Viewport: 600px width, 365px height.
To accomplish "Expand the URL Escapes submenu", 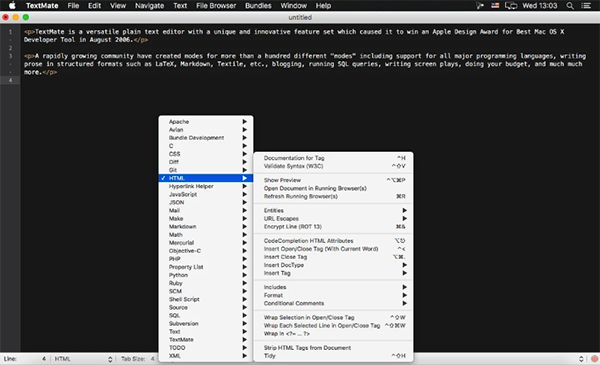I will click(x=333, y=218).
